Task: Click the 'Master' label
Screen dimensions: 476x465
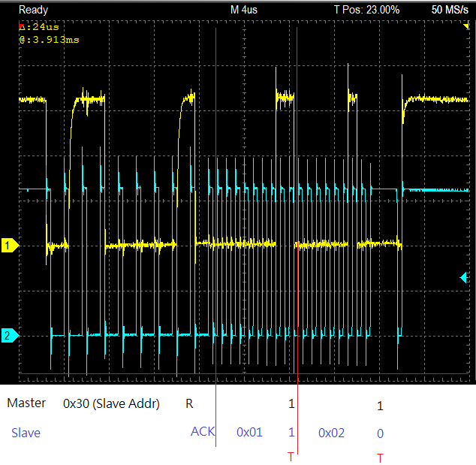Action: click(26, 403)
